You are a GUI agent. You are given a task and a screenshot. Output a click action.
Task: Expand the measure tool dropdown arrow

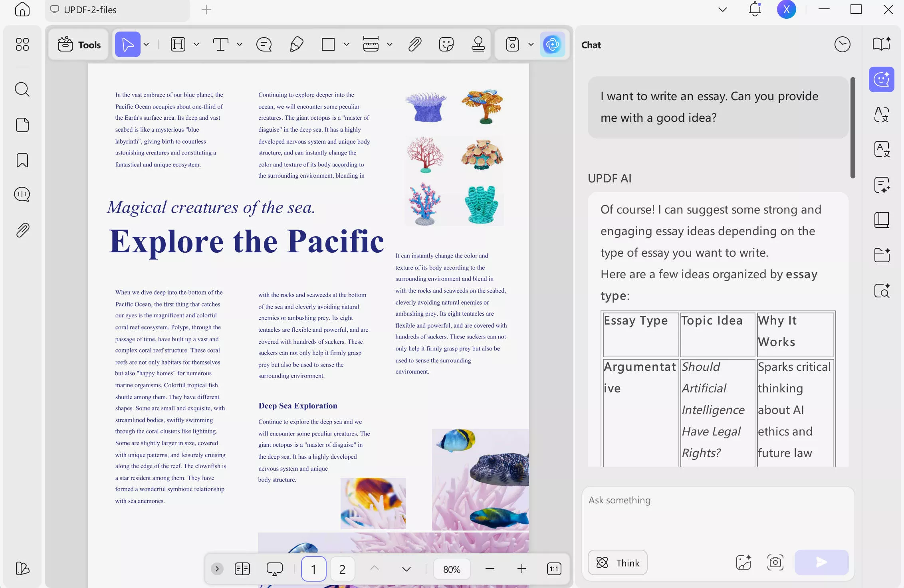[x=390, y=44]
